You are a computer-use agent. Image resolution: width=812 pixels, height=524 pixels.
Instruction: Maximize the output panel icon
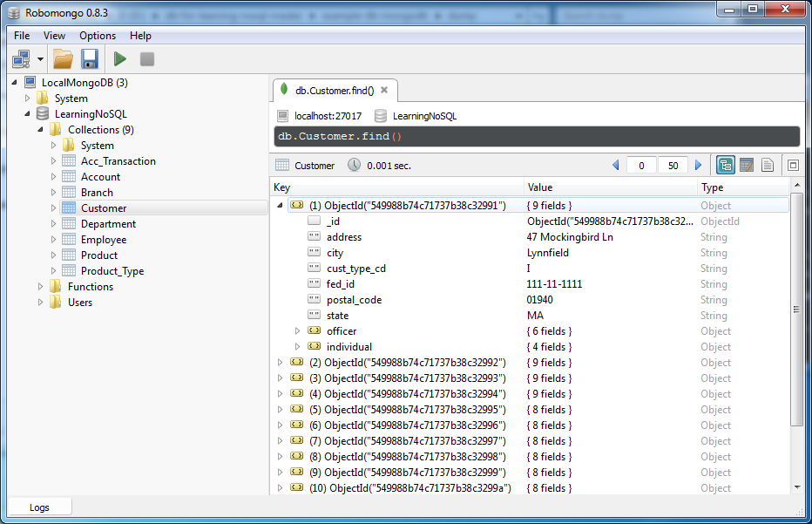[793, 166]
